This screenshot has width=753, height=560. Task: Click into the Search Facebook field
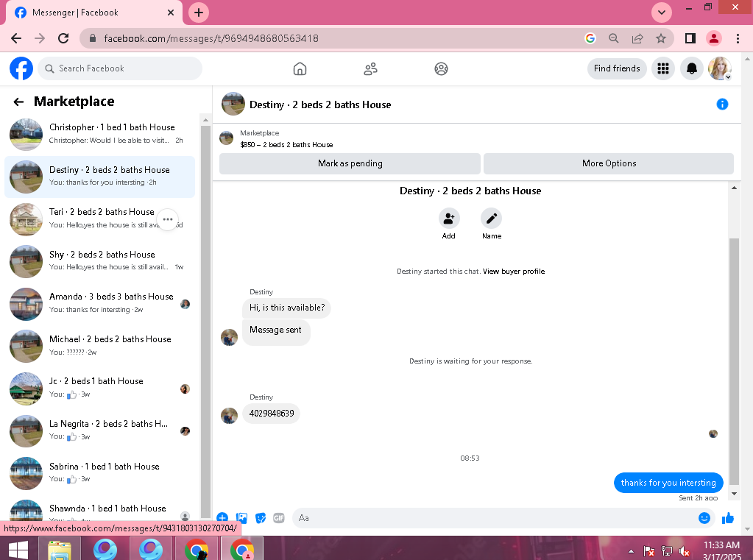click(120, 68)
